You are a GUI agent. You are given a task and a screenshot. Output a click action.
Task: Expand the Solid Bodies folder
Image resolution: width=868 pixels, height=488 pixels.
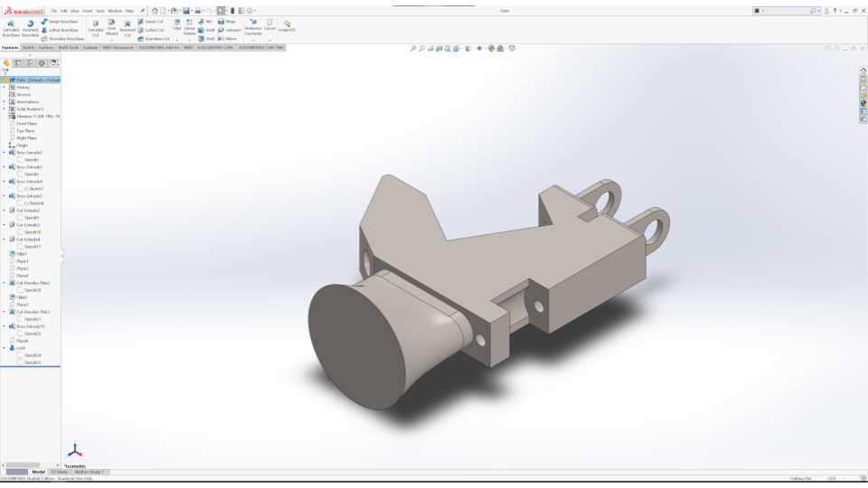pyautogui.click(x=4, y=109)
